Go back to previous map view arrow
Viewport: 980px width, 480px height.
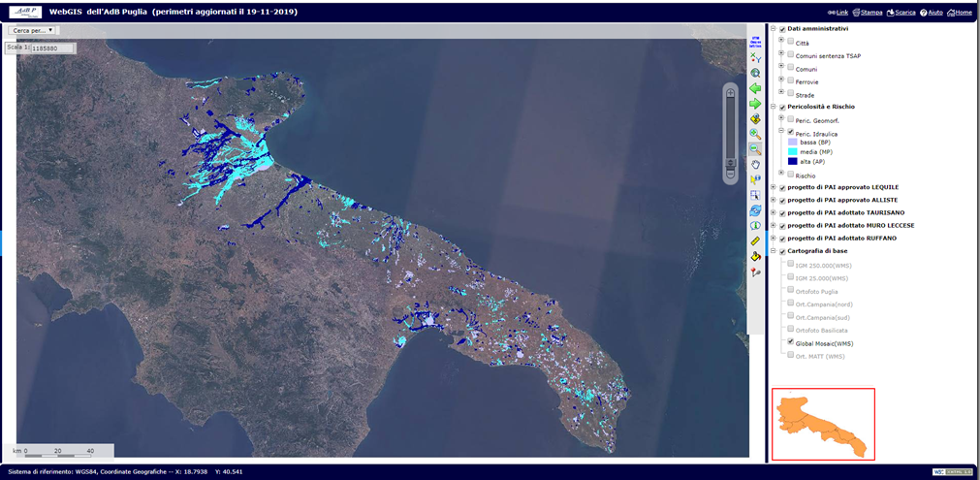[756, 89]
